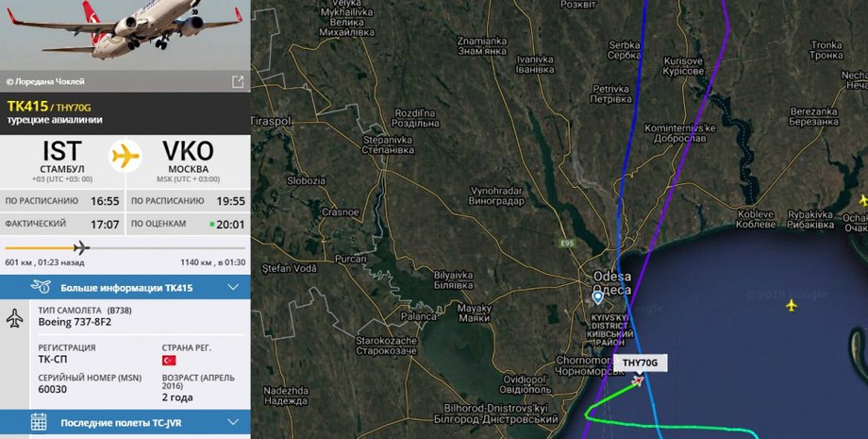Click the flight progress bar plane marker

pos(81,247)
